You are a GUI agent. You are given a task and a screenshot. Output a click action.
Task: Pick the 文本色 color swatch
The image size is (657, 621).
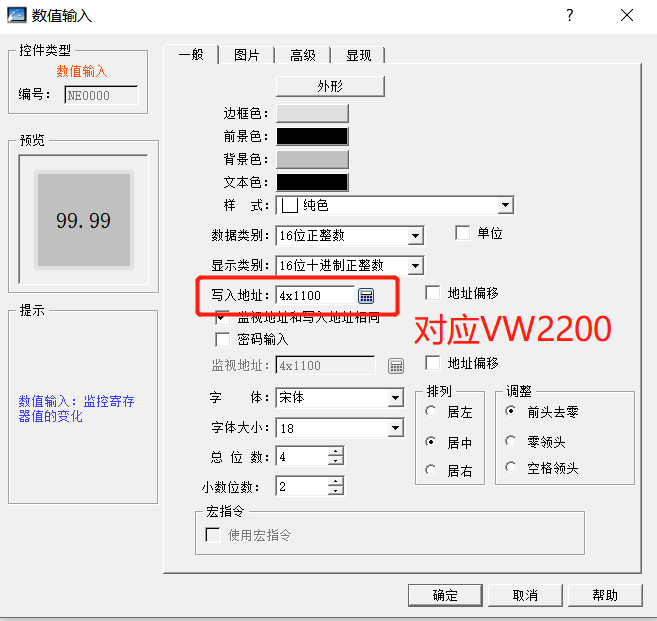tap(312, 183)
